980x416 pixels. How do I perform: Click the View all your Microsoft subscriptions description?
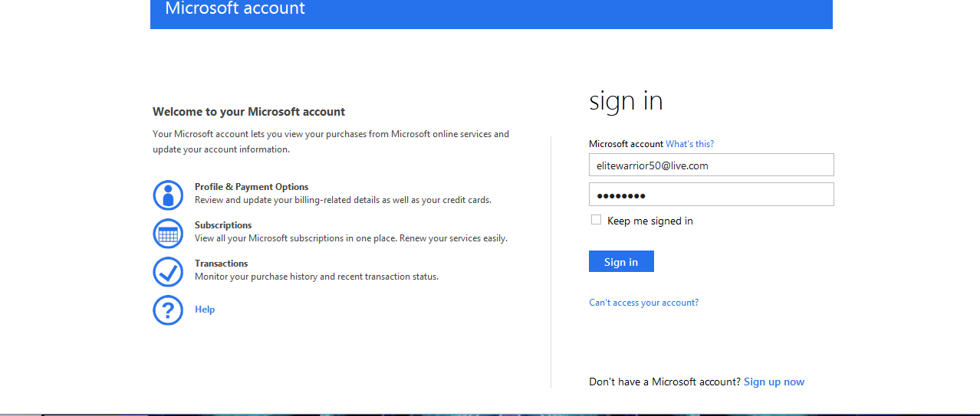[351, 238]
